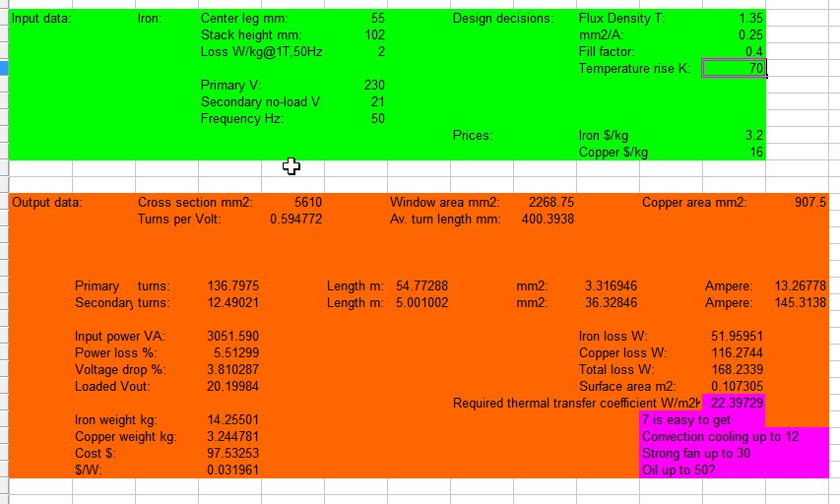The height and width of the screenshot is (504, 840).
Task: Select the Stack height value 102
Action: point(374,34)
